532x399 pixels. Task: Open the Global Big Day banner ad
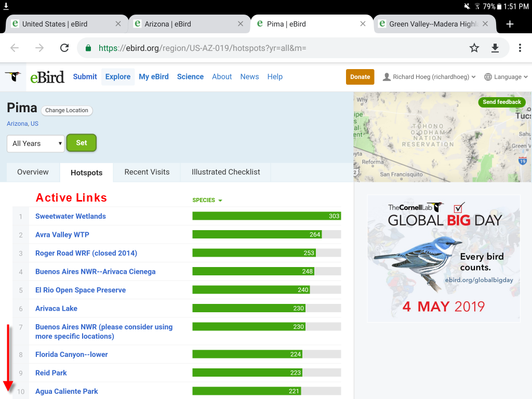(444, 259)
